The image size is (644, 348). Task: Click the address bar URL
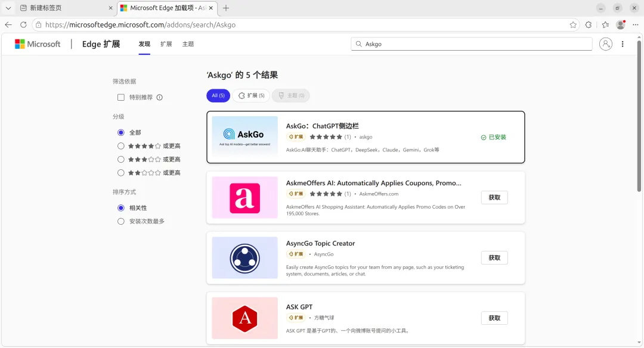tap(141, 24)
